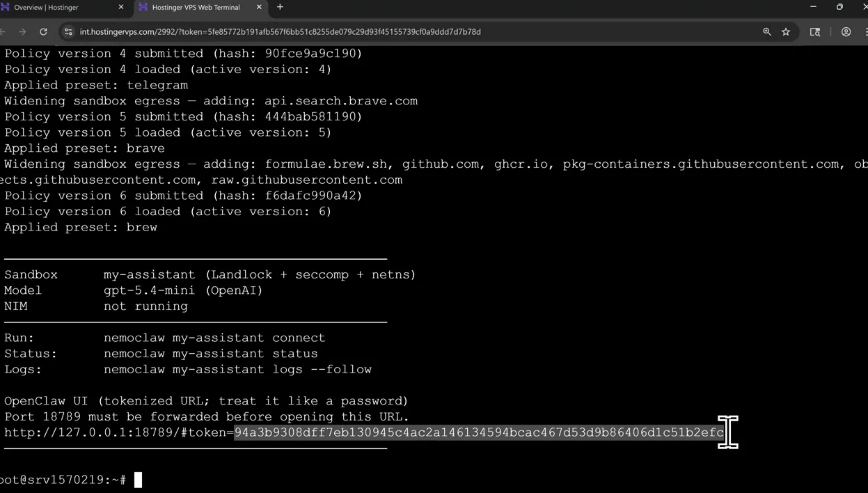Click 'Policy version 5 loaded' line
The image size is (868, 493).
[x=168, y=132]
